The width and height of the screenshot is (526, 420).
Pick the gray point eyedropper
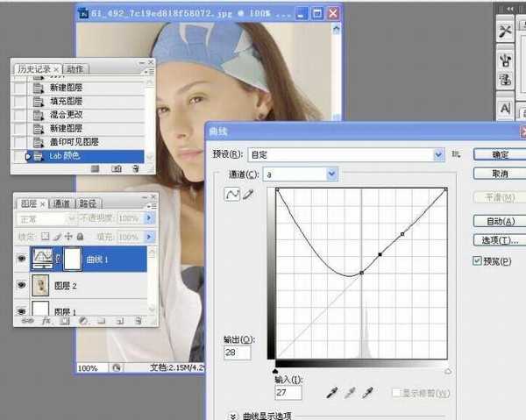tap(352, 392)
